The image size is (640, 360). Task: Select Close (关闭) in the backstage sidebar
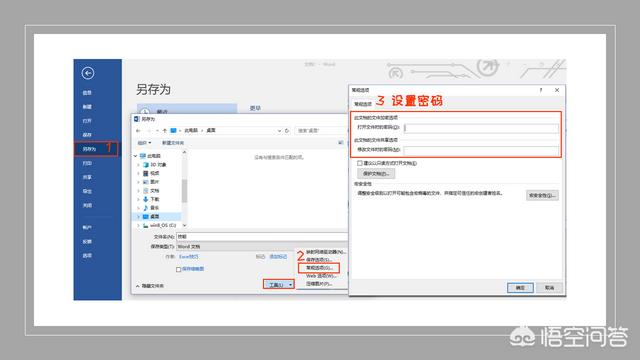coord(87,205)
